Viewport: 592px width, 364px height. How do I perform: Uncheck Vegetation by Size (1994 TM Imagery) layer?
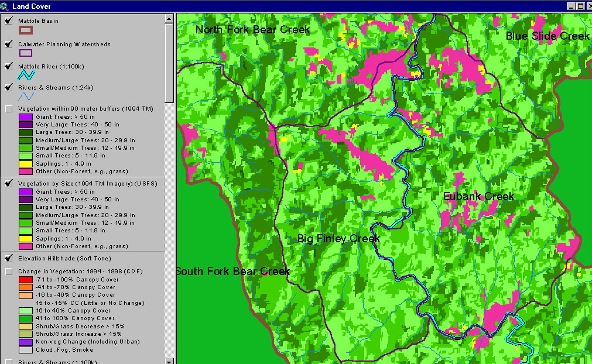(9, 184)
